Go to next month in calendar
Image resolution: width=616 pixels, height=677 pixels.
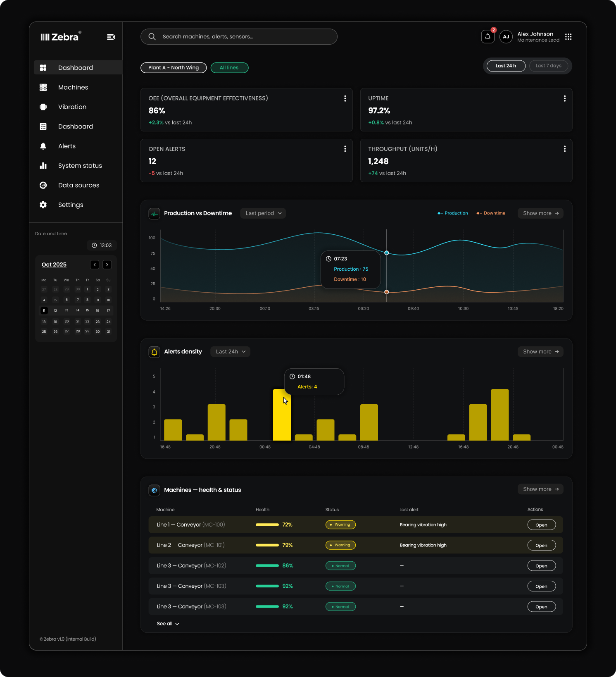(107, 265)
